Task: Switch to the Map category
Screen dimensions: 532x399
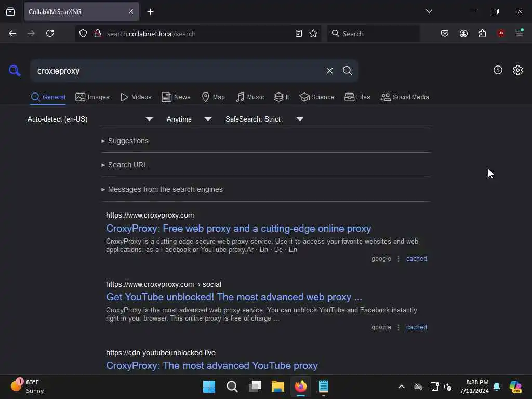Action: tap(213, 97)
